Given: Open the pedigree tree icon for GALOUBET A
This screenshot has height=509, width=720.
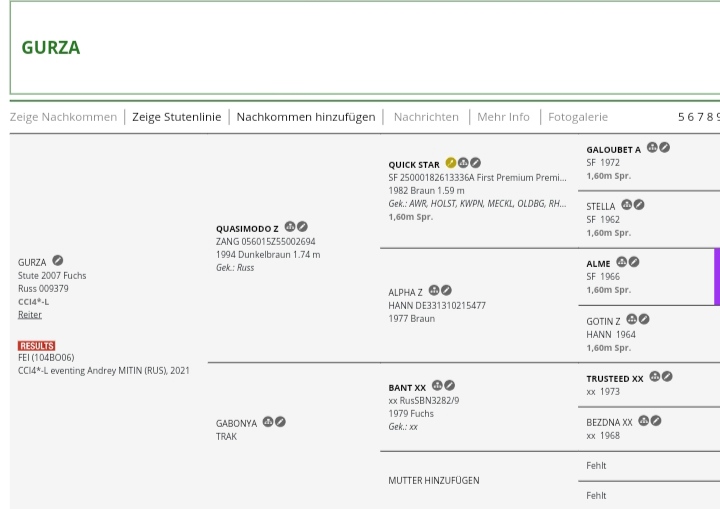Looking at the screenshot, I should (x=652, y=148).
